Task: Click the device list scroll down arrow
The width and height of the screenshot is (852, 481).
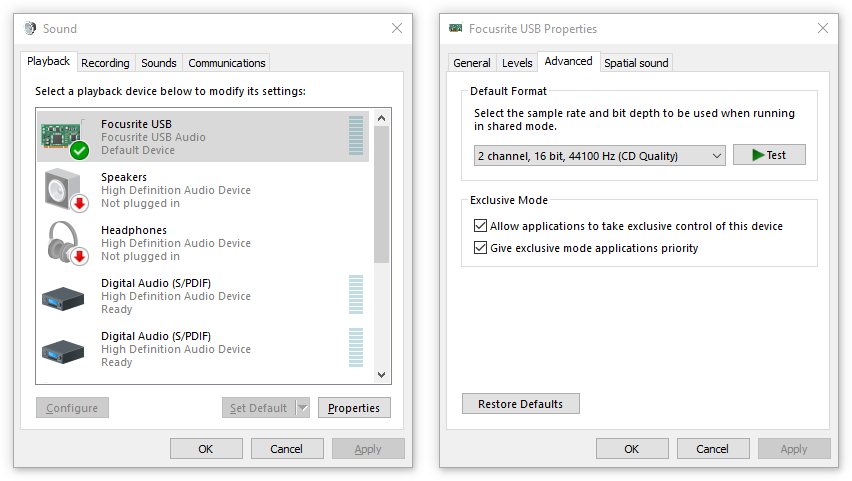Action: (x=381, y=374)
